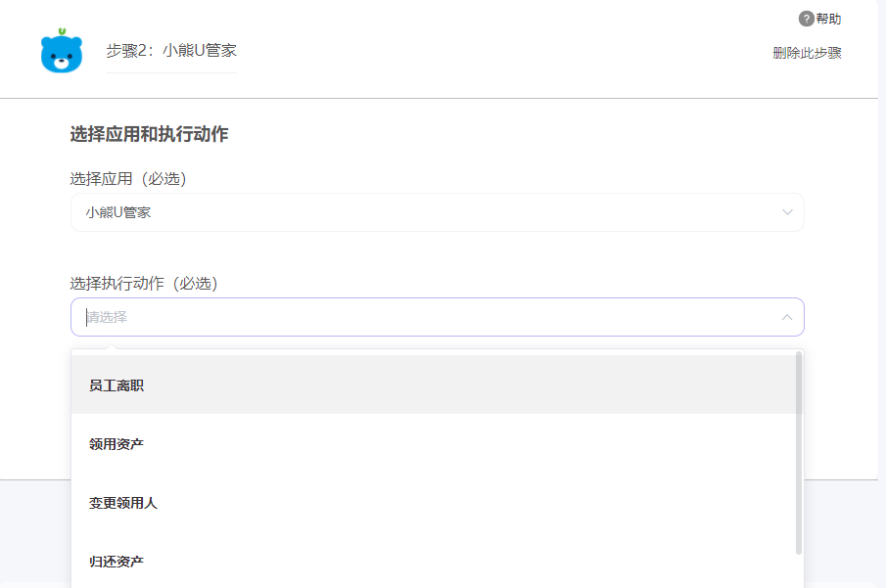Delete this step via 删除此步骤
The width and height of the screenshot is (886, 588).
pos(807,53)
